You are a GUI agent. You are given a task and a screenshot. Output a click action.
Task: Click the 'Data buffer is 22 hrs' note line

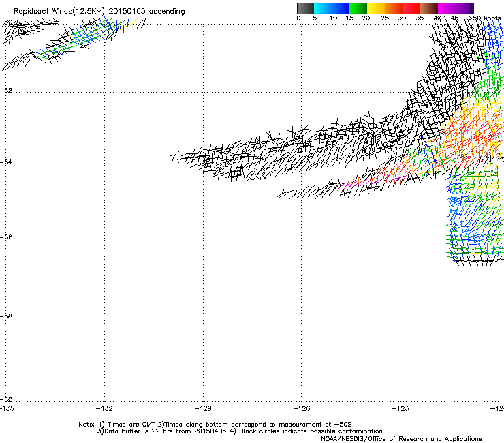click(240, 431)
